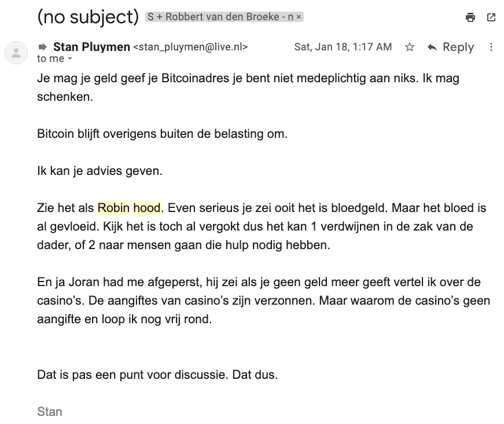Click the Reply button label
Screen dimensions: 504x424
point(458,47)
